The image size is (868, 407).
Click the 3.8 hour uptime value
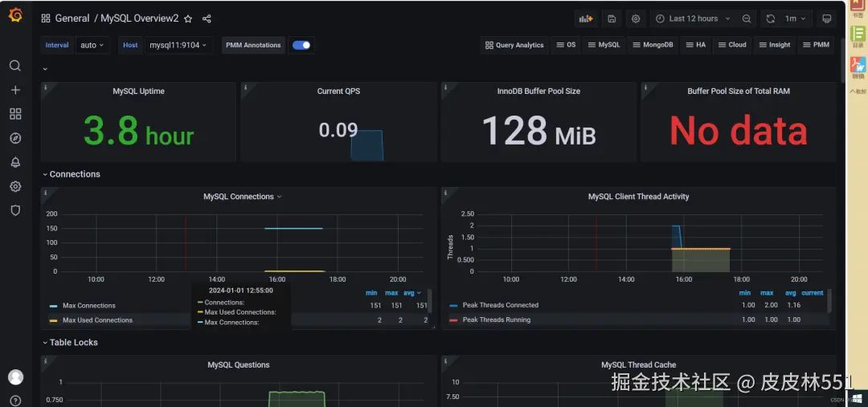pyautogui.click(x=138, y=132)
